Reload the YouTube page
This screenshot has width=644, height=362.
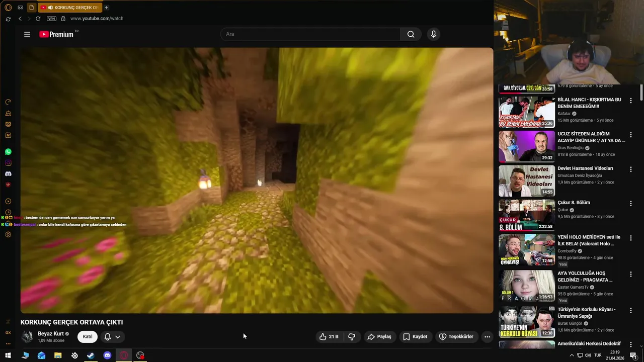pos(38,19)
